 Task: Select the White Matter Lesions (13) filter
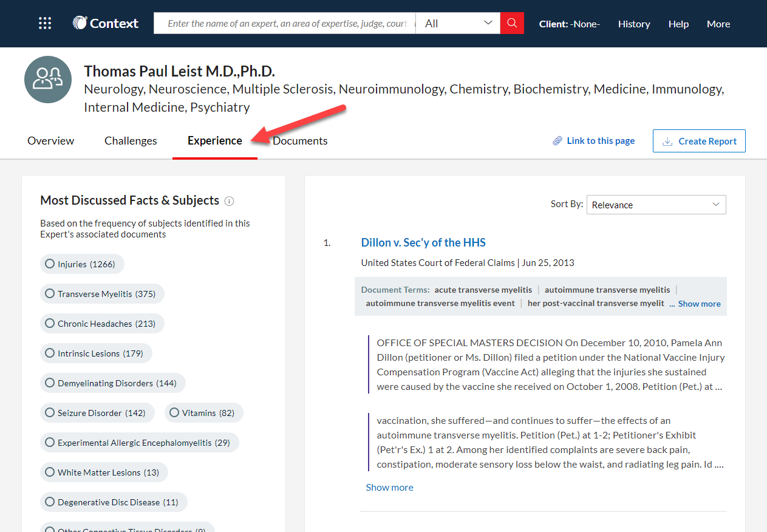coord(104,472)
